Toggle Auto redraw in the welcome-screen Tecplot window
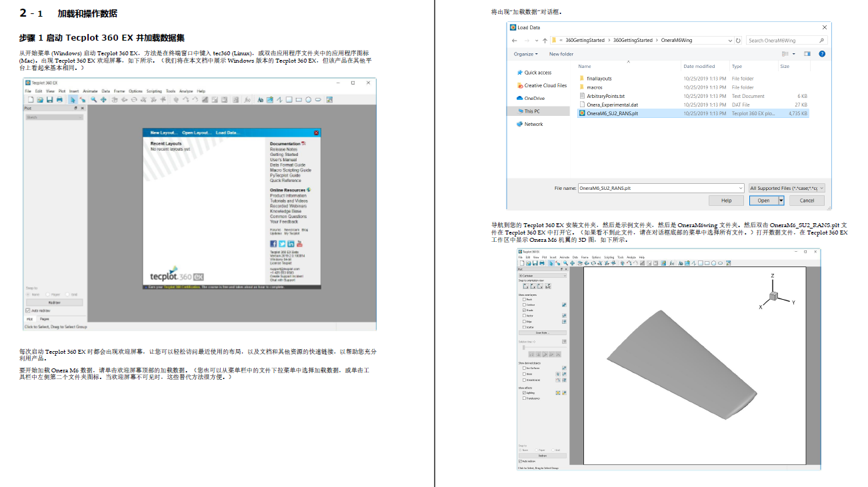Screen dimensions: 868x487 (x=27, y=310)
